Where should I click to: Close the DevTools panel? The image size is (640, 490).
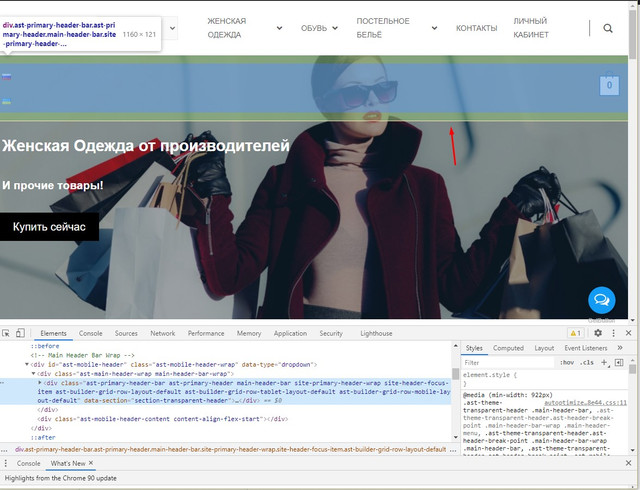click(x=629, y=333)
